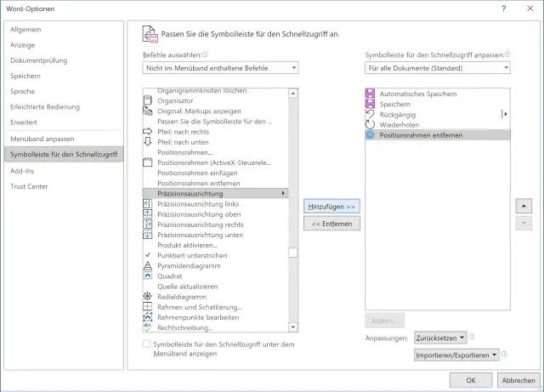The image size is (544, 392).
Task: Select Automatisches Speichern icon in right list
Action: coord(370,94)
